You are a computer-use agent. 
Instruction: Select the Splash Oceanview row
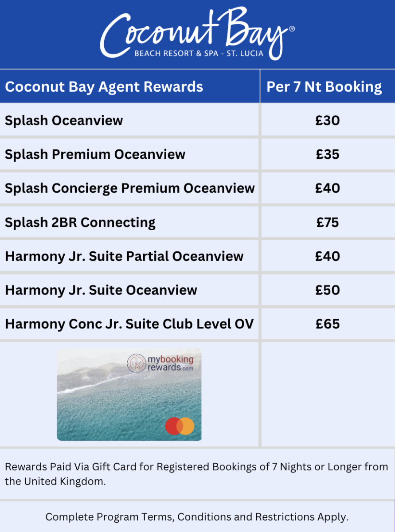pyautogui.click(x=197, y=120)
